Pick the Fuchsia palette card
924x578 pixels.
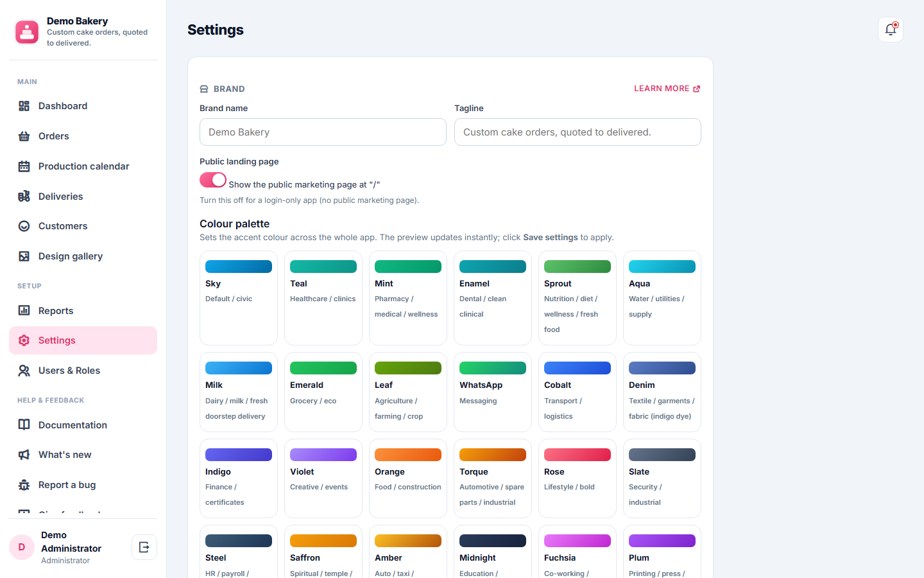pyautogui.click(x=577, y=552)
